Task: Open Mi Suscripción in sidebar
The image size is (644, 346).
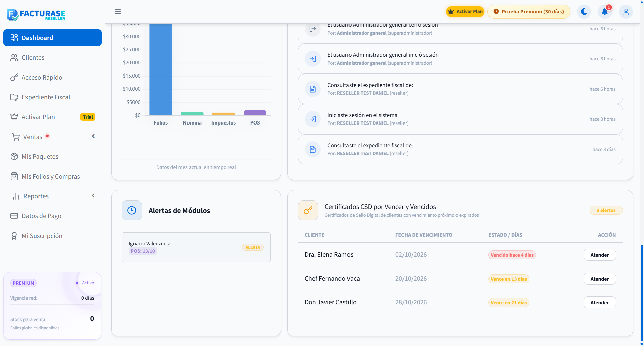Action: pos(52,236)
